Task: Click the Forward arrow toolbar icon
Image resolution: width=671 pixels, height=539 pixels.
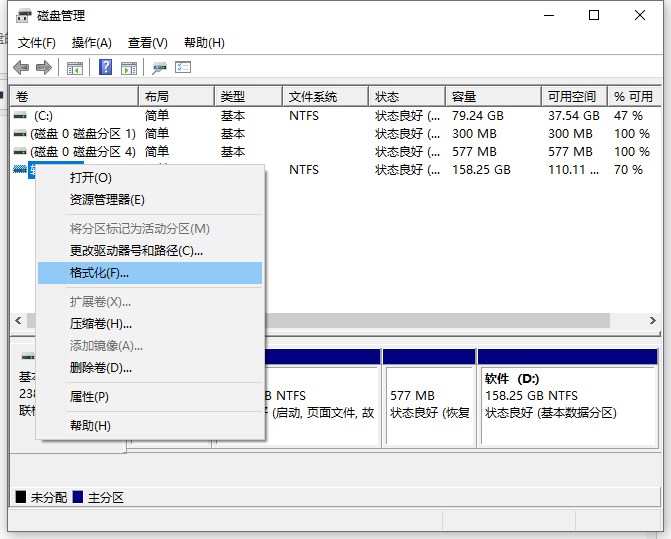Action: click(x=44, y=68)
